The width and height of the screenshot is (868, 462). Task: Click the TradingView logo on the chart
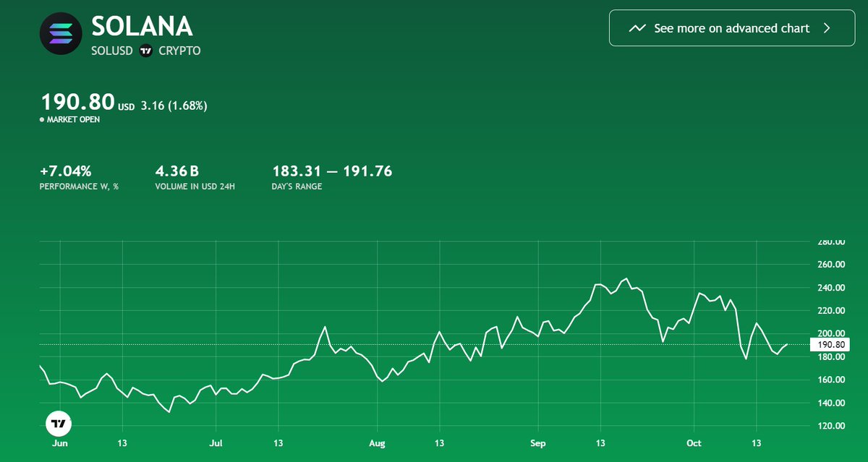(59, 424)
